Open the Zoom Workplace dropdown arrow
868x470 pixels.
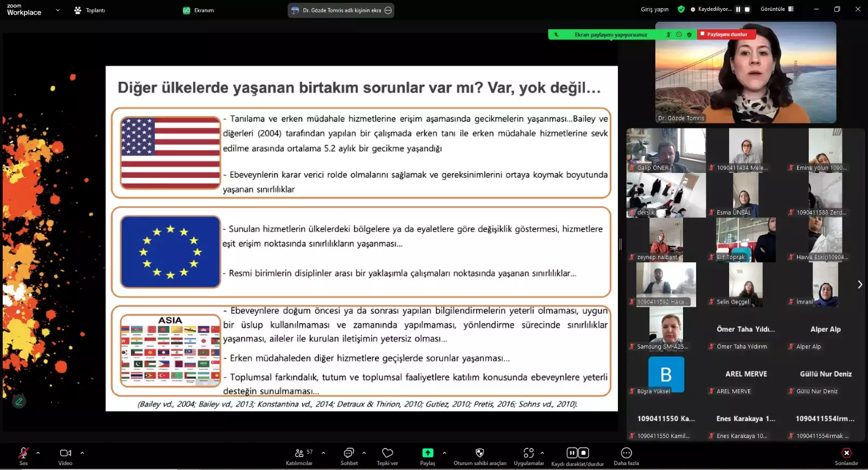(58, 10)
